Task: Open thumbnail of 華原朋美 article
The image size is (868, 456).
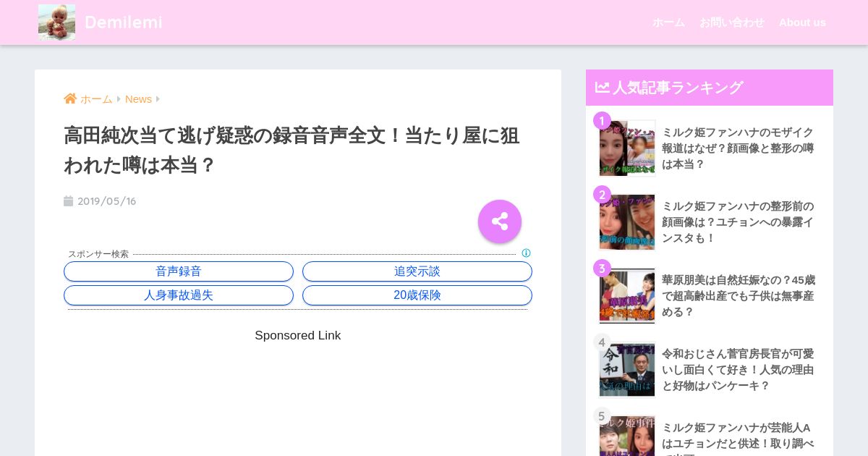Action: (627, 296)
